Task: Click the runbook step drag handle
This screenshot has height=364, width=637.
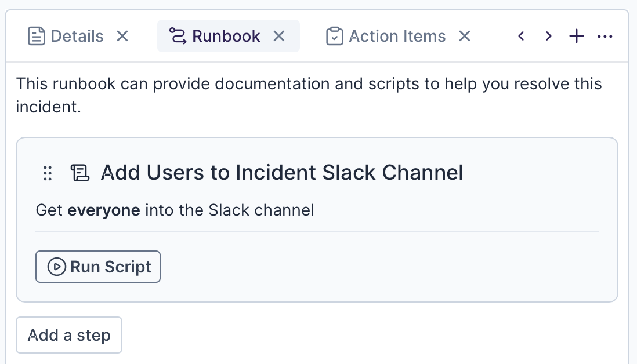Action: (48, 173)
